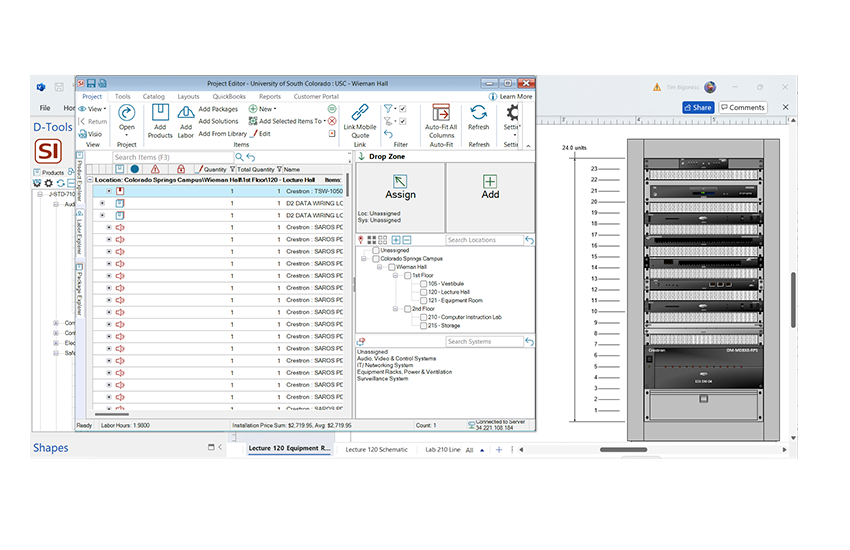Click the Assign drop zone tile

click(x=400, y=198)
